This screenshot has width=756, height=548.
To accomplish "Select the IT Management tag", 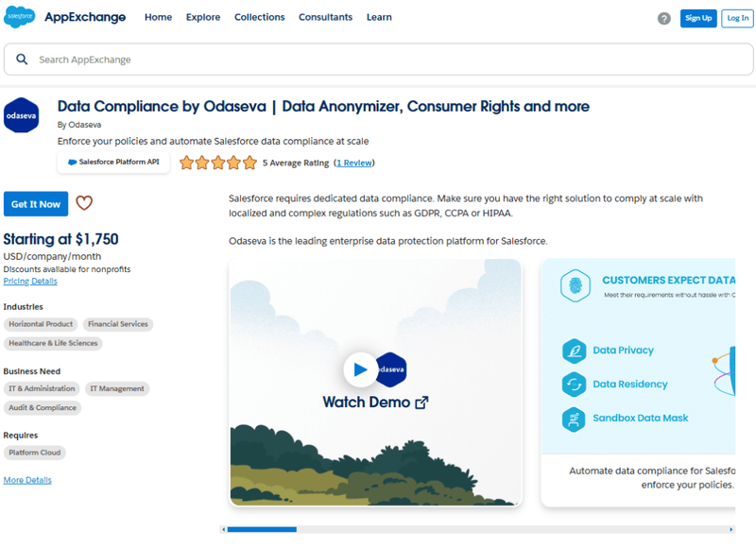I will point(117,388).
